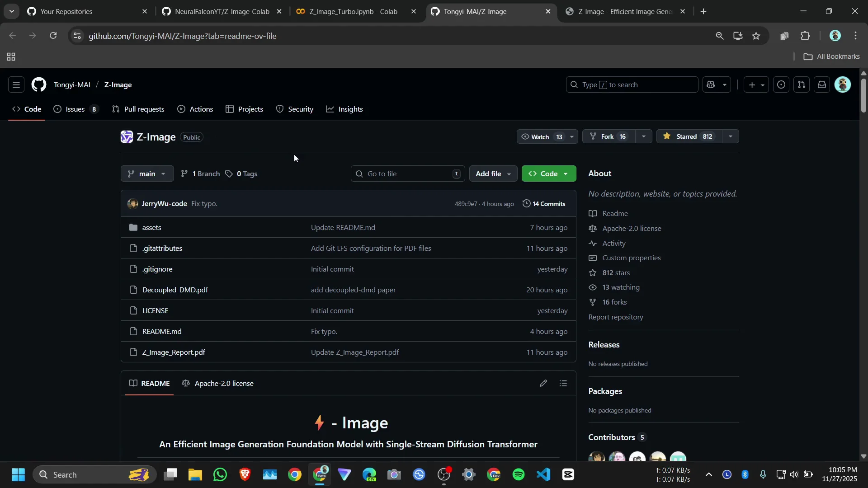Image resolution: width=868 pixels, height=488 pixels.
Task: Edit README with the pencil icon
Action: click(x=543, y=384)
